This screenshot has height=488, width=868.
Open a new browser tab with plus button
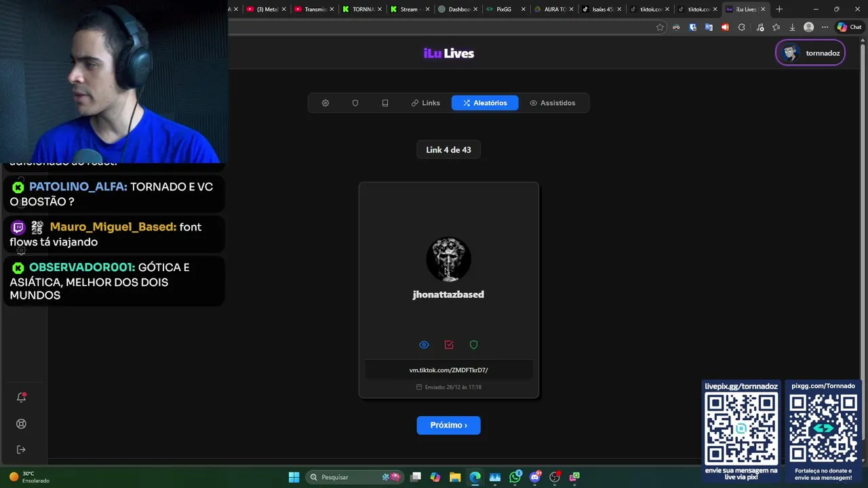(779, 9)
